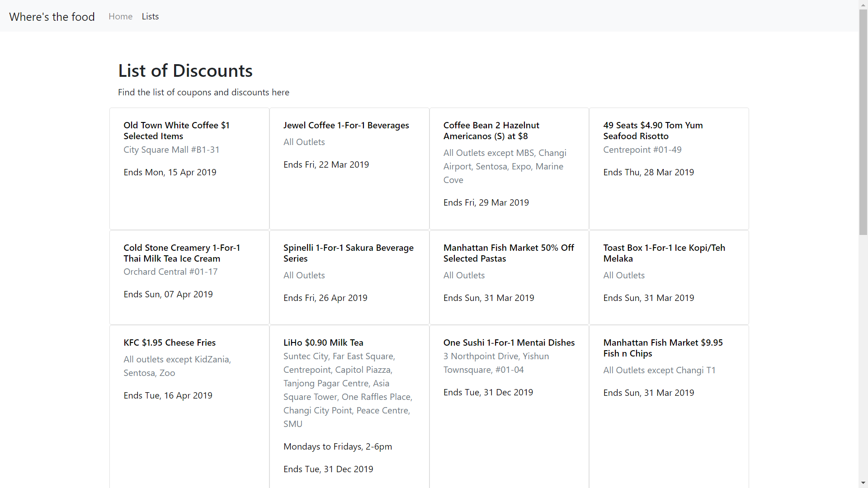Click the vertical scrollbar thumb
868x488 pixels.
[863, 122]
